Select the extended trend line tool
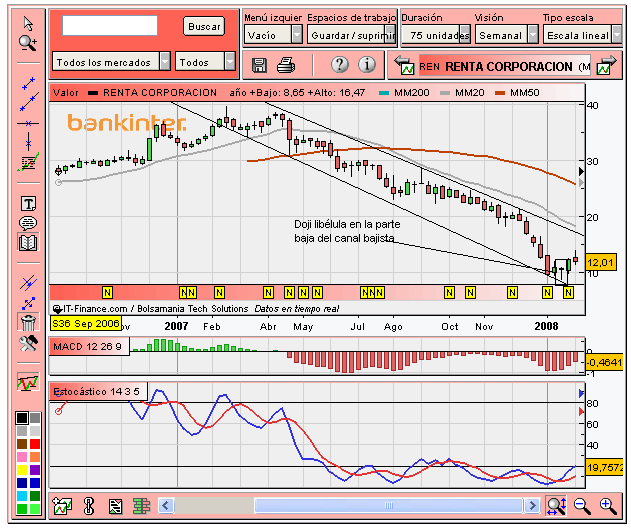This screenshot has height=528, width=631. pos(29,102)
